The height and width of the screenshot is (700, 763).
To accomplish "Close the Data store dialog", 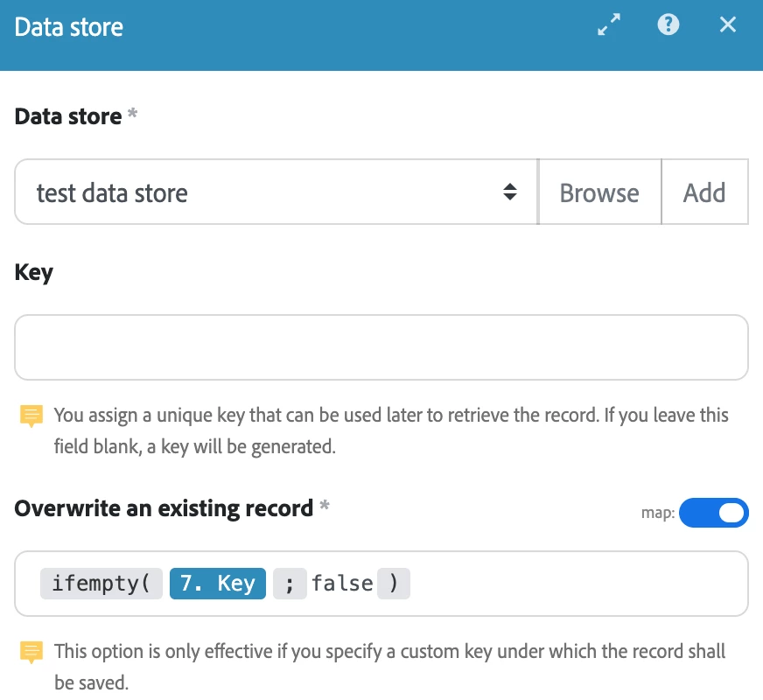I will [x=727, y=24].
